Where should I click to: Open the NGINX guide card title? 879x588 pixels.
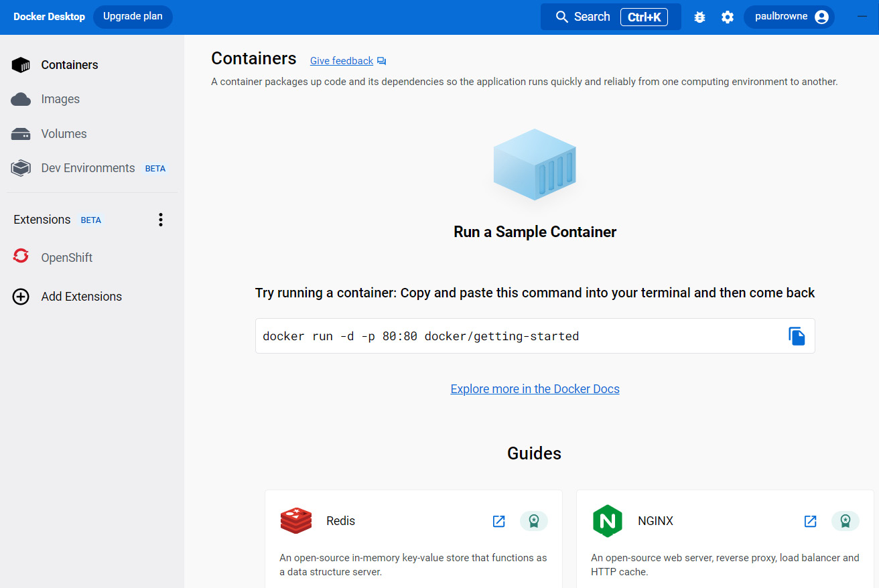[x=655, y=521]
